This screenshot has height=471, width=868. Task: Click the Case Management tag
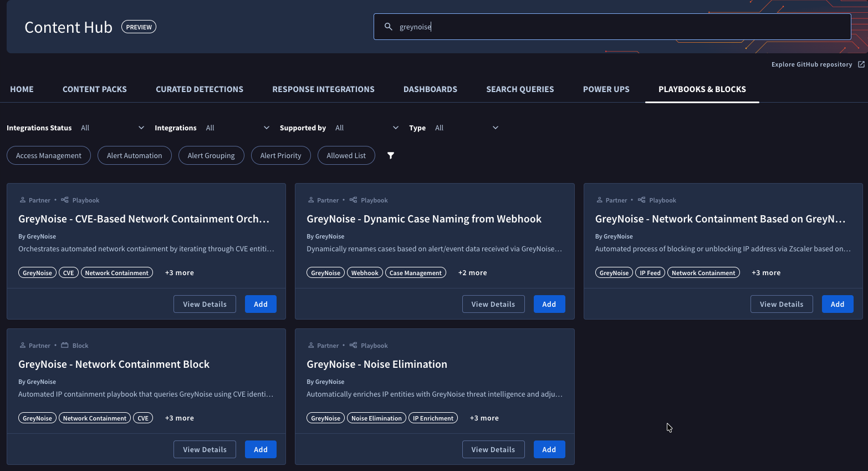point(416,273)
